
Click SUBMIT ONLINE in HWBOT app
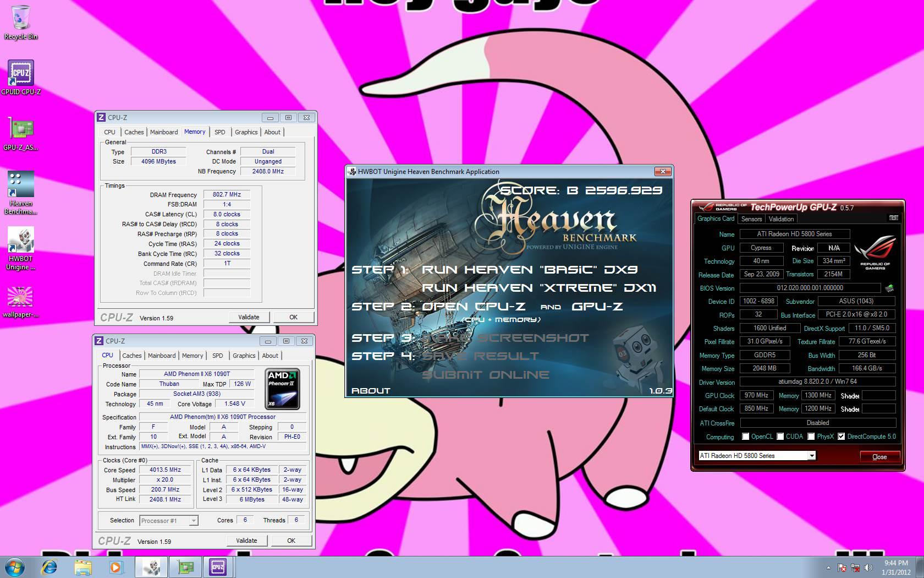(x=486, y=375)
